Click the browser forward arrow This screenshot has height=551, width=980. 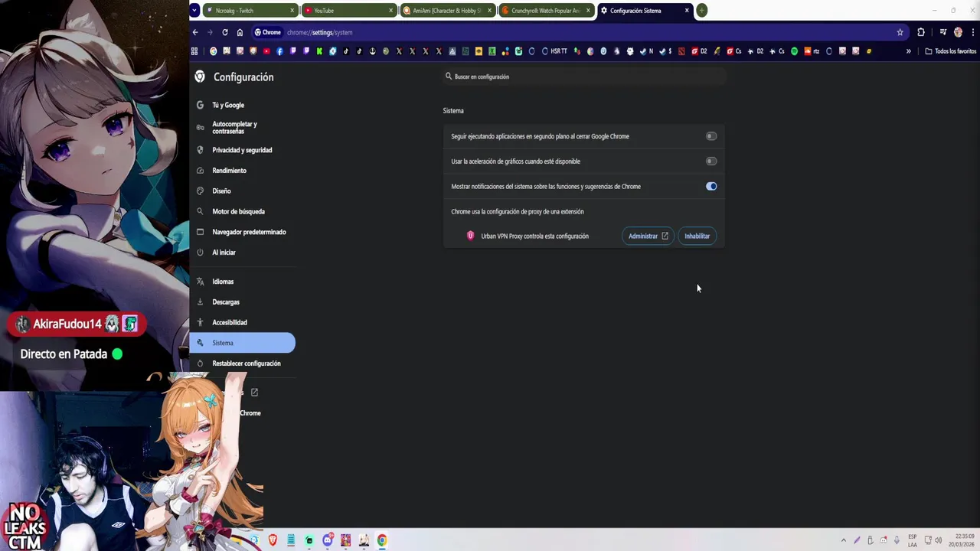click(x=210, y=32)
